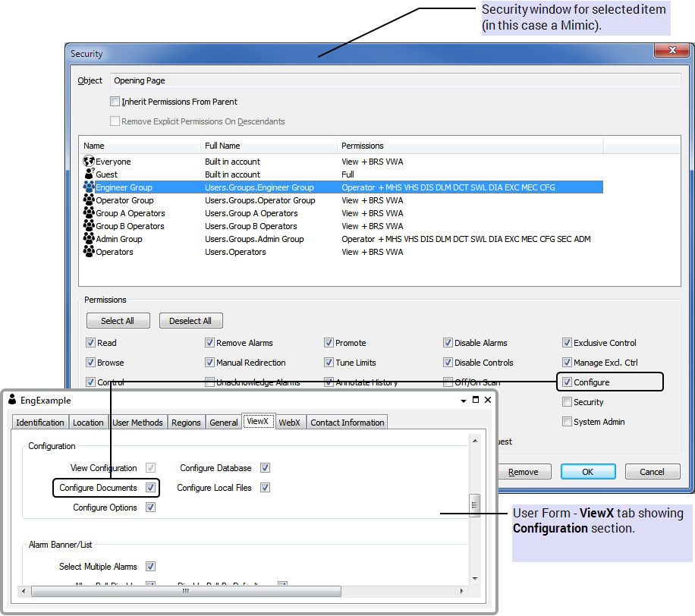
Task: Click the Guest user icon
Action: pos(90,174)
